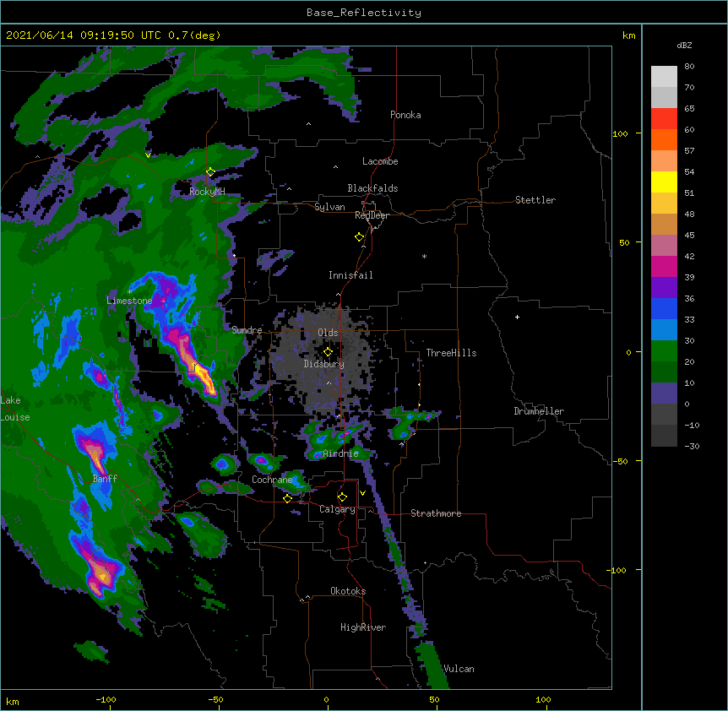Click the ThreeHills label

click(451, 353)
